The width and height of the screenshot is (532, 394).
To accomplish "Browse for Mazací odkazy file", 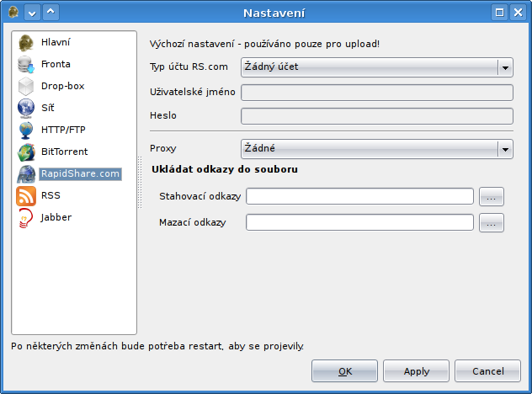I will (x=492, y=222).
